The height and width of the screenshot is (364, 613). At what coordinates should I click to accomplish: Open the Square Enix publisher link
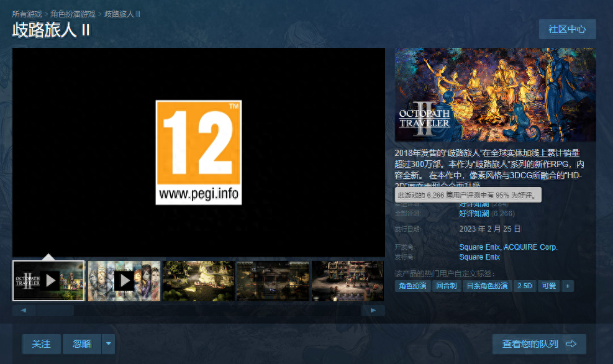pyautogui.click(x=479, y=257)
